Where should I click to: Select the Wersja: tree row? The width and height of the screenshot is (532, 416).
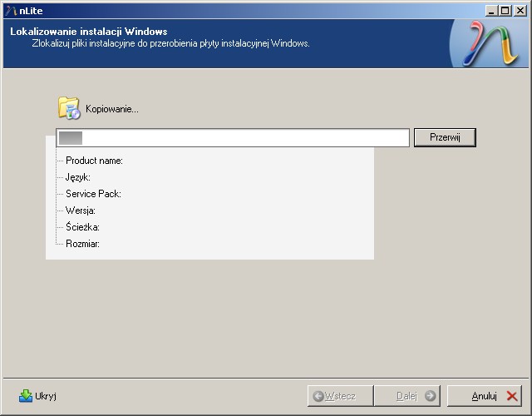81,210
